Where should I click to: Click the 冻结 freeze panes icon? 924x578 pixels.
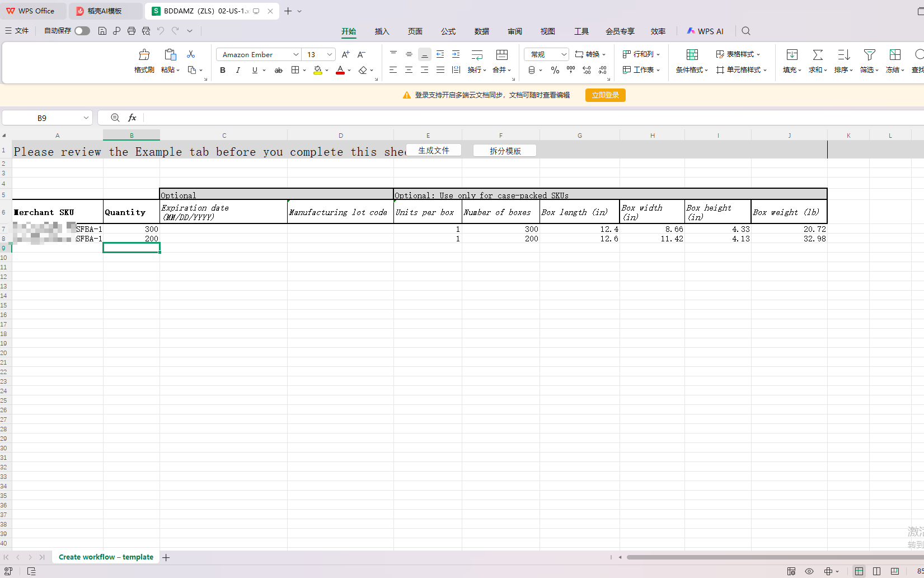(x=895, y=55)
